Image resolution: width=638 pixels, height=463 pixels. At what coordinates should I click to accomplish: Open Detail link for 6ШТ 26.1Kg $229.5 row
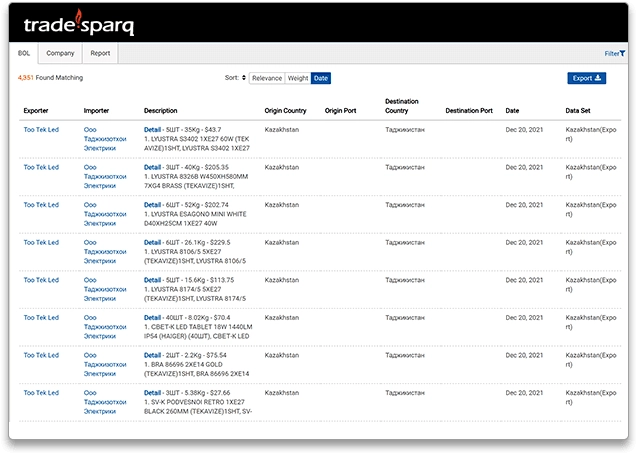(x=153, y=242)
